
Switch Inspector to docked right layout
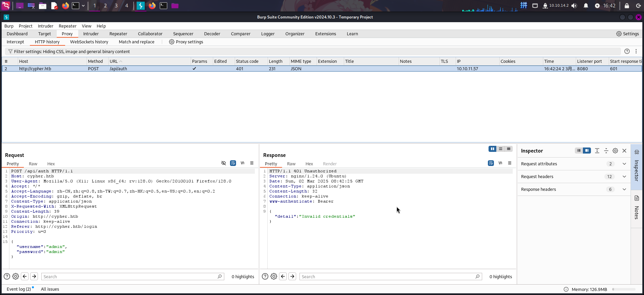pyautogui.click(x=587, y=151)
